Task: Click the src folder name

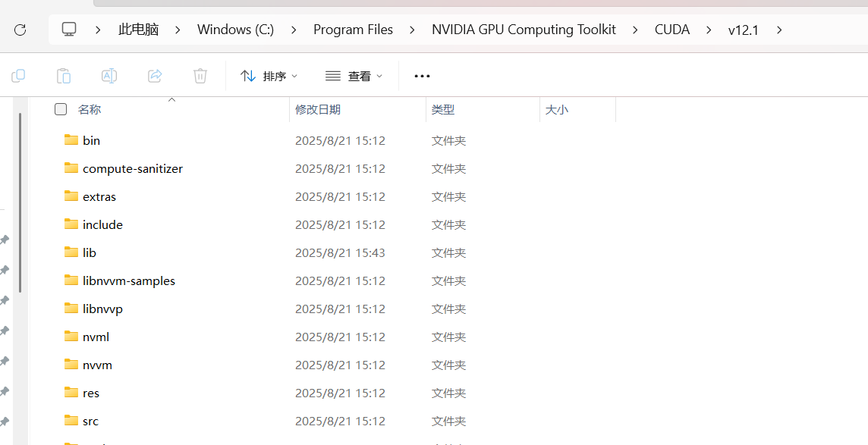Action: coord(91,421)
